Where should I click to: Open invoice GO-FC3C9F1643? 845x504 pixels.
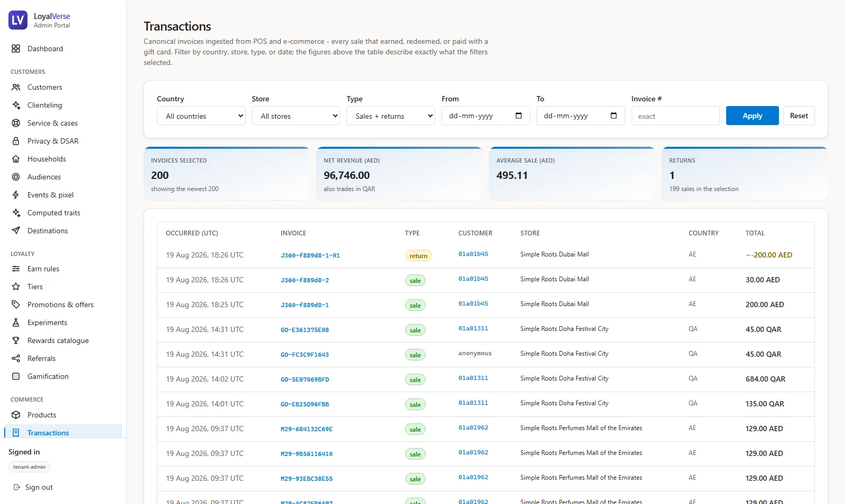tap(305, 355)
